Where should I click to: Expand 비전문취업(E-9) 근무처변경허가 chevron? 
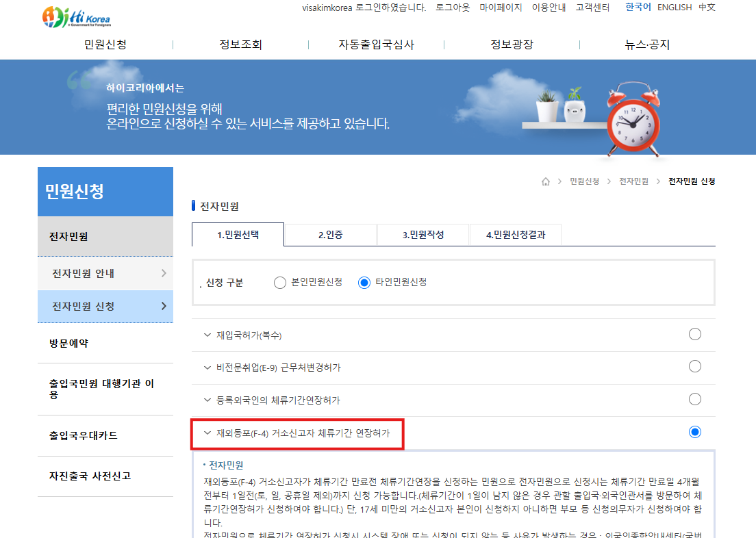pyautogui.click(x=207, y=368)
